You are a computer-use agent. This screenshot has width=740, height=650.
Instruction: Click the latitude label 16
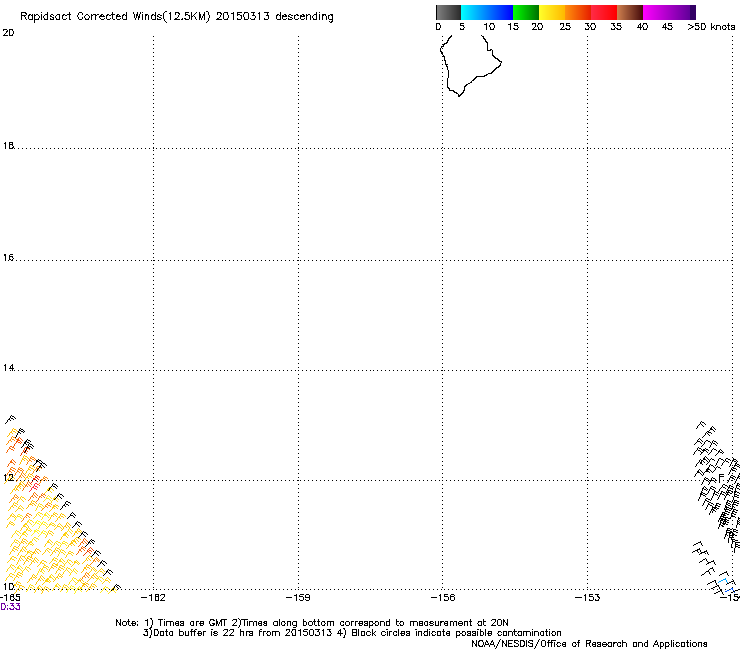pos(8,257)
